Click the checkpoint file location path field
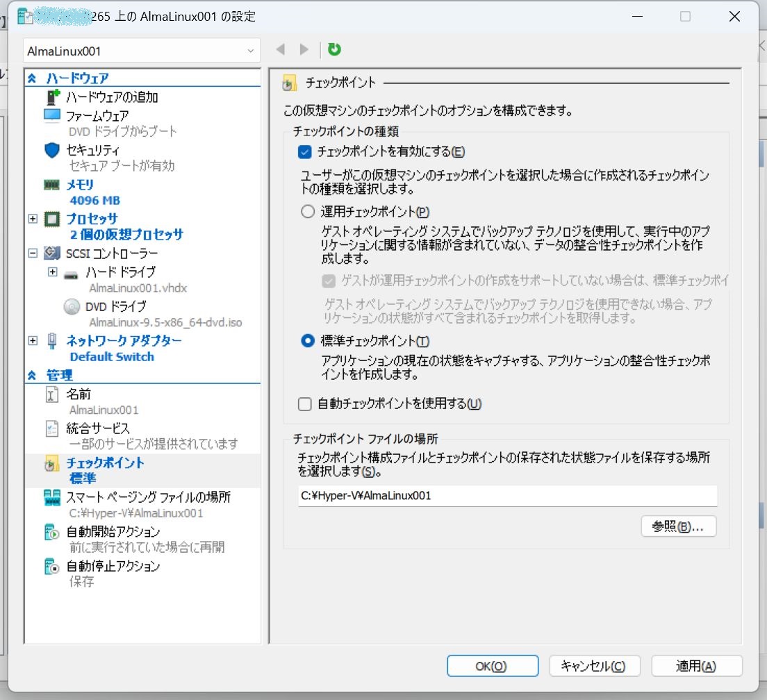Viewport: 767px width, 700px height. [x=493, y=496]
